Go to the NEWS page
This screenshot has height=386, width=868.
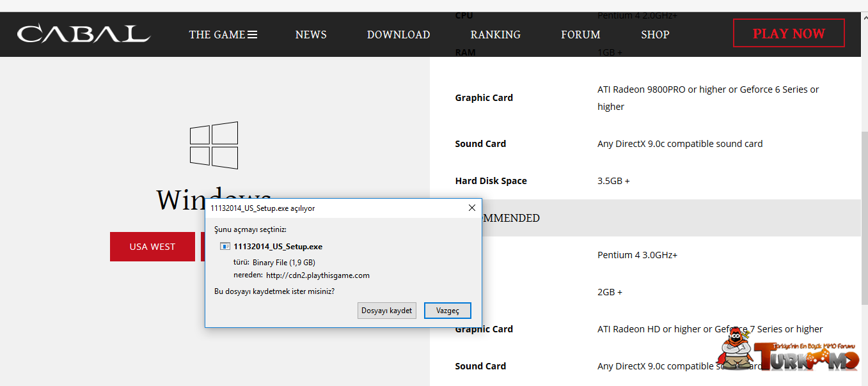point(311,35)
